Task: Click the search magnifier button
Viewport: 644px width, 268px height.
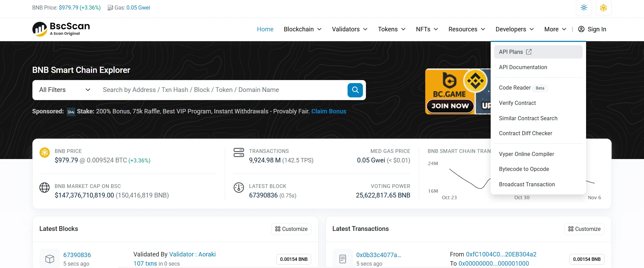Action: pyautogui.click(x=355, y=90)
